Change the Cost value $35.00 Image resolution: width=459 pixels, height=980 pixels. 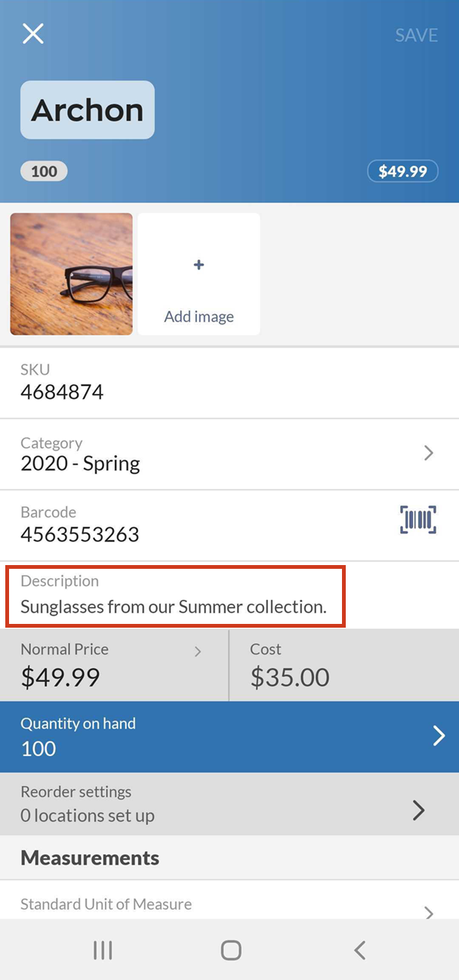pyautogui.click(x=290, y=677)
